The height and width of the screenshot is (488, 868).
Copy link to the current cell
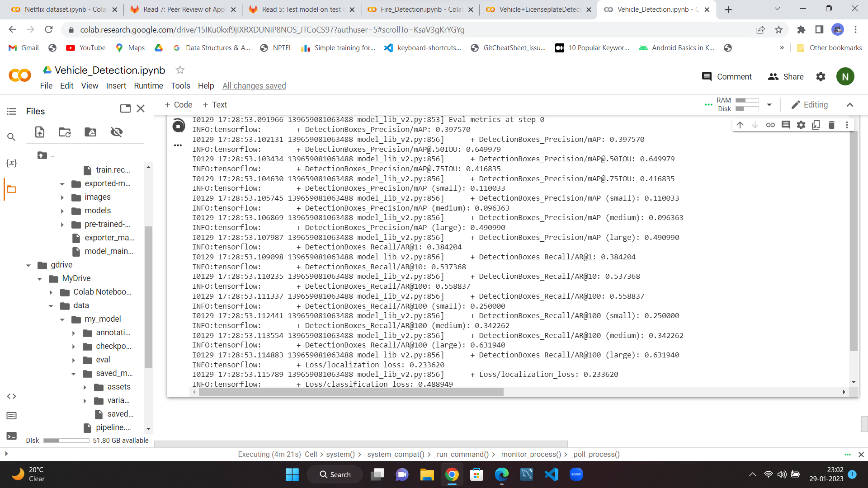click(x=770, y=125)
